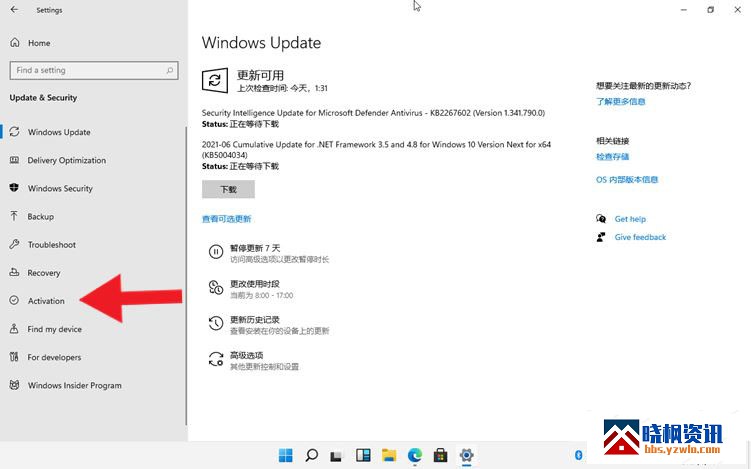The image size is (751, 469).
Task: Click the Recovery sidebar icon
Action: [14, 272]
